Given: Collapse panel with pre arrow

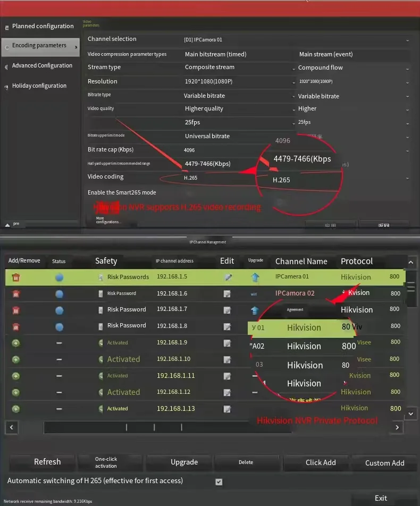Looking at the screenshot, I should [x=7, y=225].
